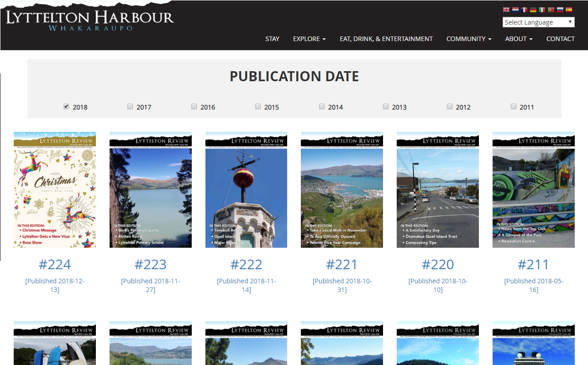Open the Published 2018-11-27 link

(151, 285)
